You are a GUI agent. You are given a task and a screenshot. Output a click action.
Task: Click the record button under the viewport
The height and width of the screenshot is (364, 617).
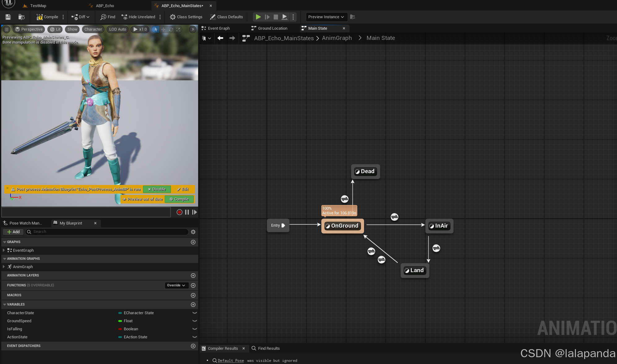(179, 212)
